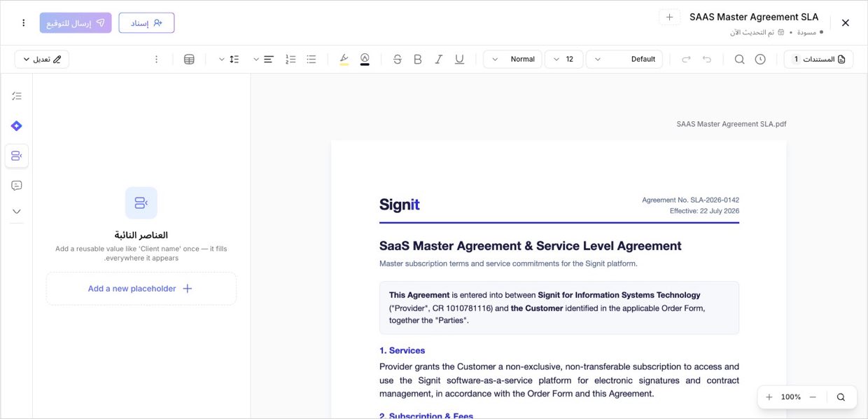Click the مسودة draft status label

tap(806, 32)
